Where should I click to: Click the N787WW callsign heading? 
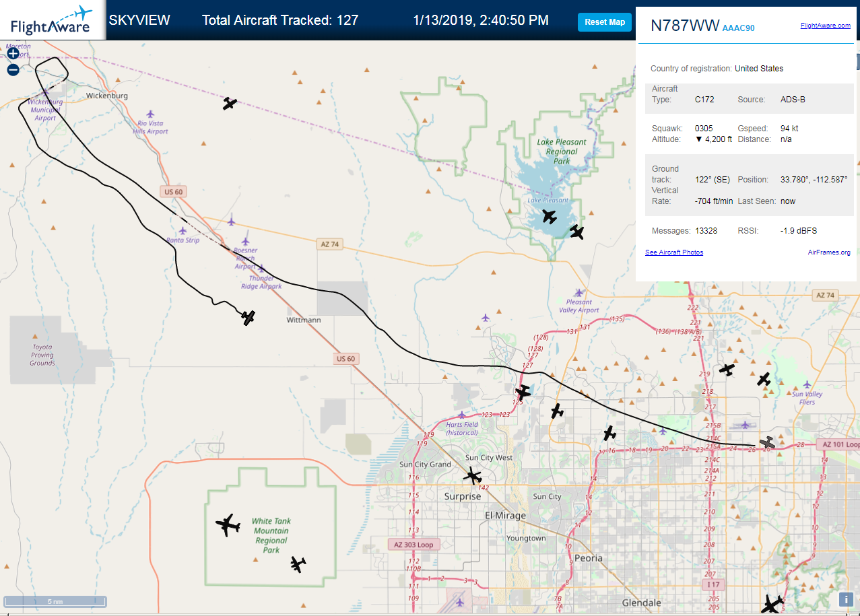coord(684,26)
